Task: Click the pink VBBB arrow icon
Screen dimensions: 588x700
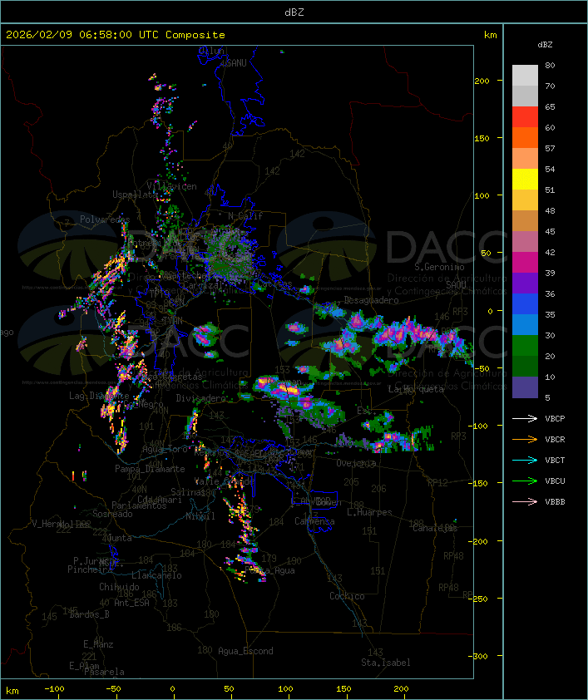Action: coord(525,502)
